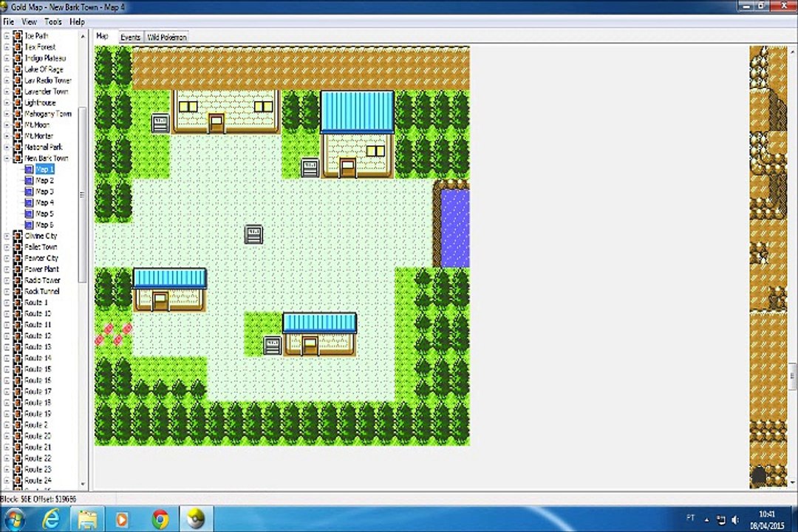Click the block palette scroll-up arrow
This screenshot has height=532, width=798.
pyautogui.click(x=793, y=52)
